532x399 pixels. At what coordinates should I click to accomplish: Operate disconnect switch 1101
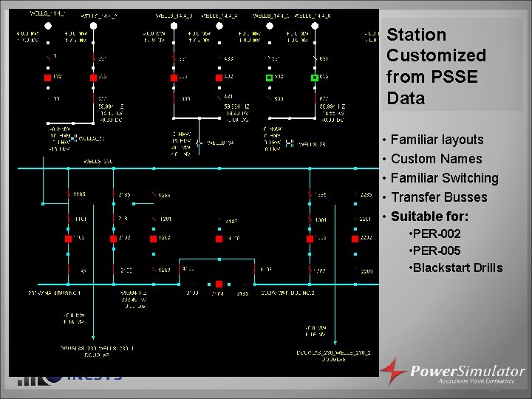[69, 219]
